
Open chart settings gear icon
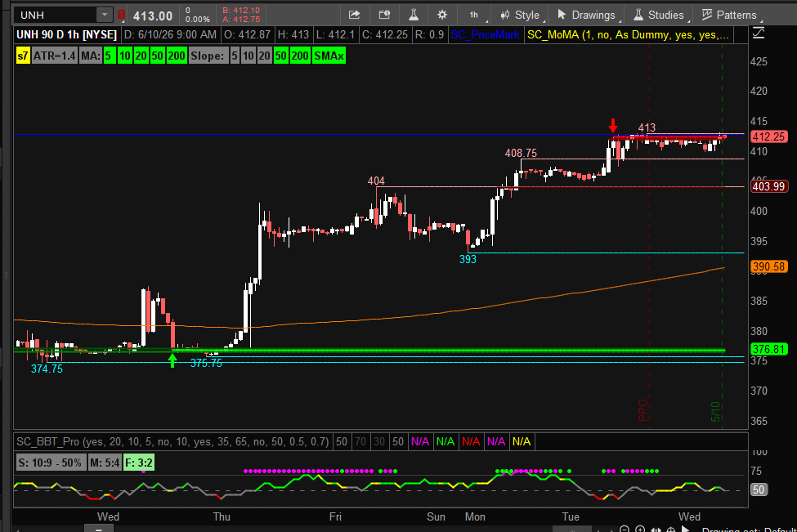pyautogui.click(x=442, y=15)
